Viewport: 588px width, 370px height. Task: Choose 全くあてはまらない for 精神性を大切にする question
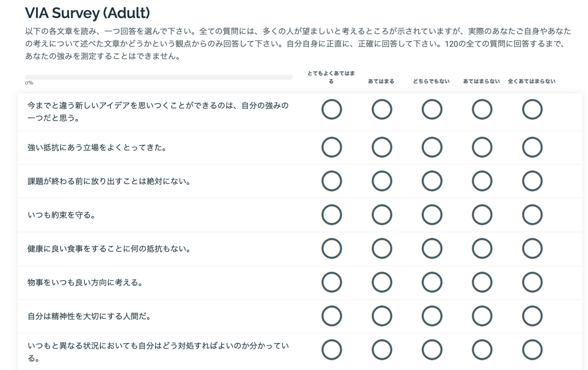coord(532,316)
